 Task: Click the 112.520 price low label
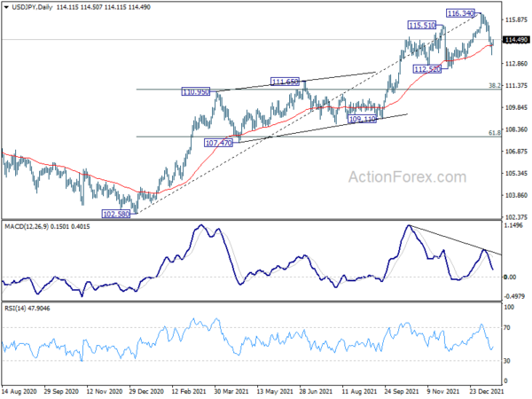427,69
